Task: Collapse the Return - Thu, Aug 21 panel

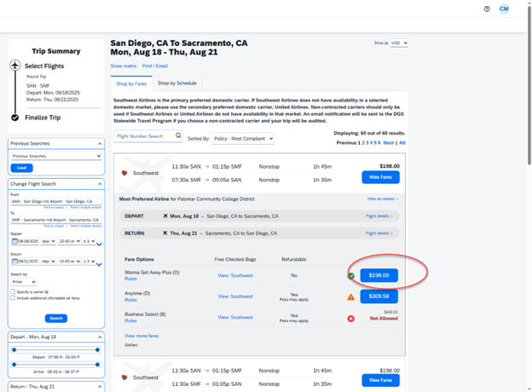Action: coord(100,387)
